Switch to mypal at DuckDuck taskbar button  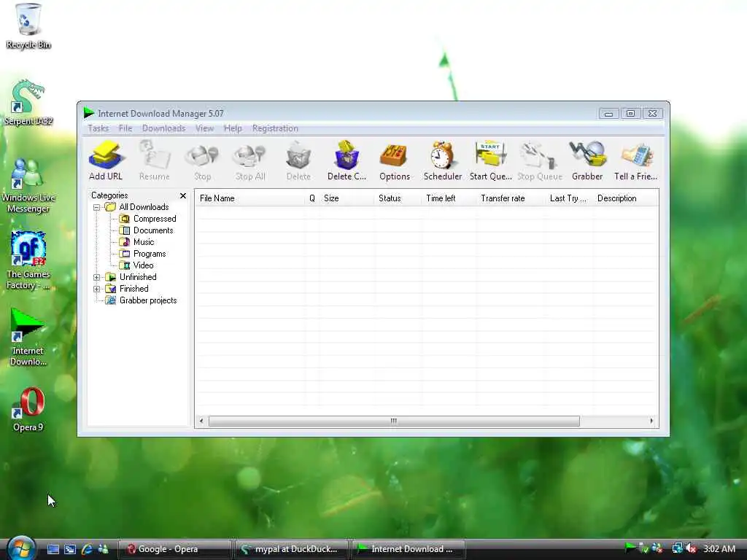(292, 549)
